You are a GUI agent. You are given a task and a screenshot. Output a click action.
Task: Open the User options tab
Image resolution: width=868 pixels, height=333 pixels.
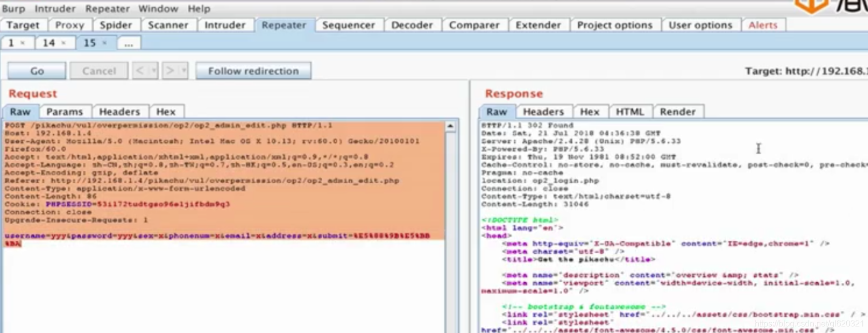pos(700,25)
